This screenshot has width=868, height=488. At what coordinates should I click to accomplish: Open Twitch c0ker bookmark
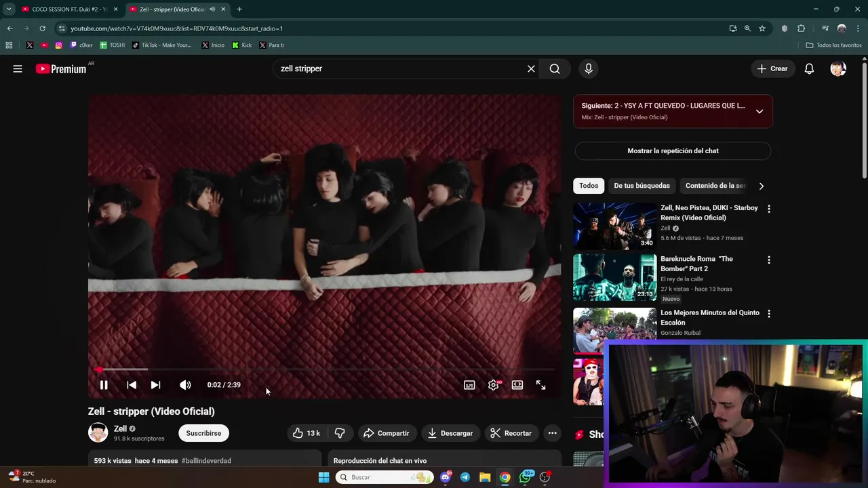[81, 45]
